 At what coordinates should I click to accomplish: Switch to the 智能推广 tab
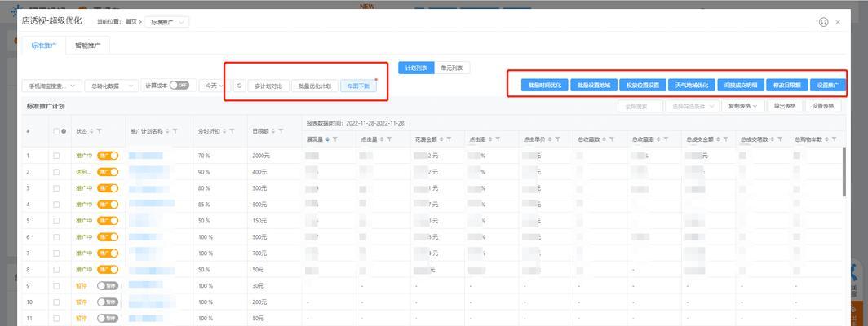88,46
